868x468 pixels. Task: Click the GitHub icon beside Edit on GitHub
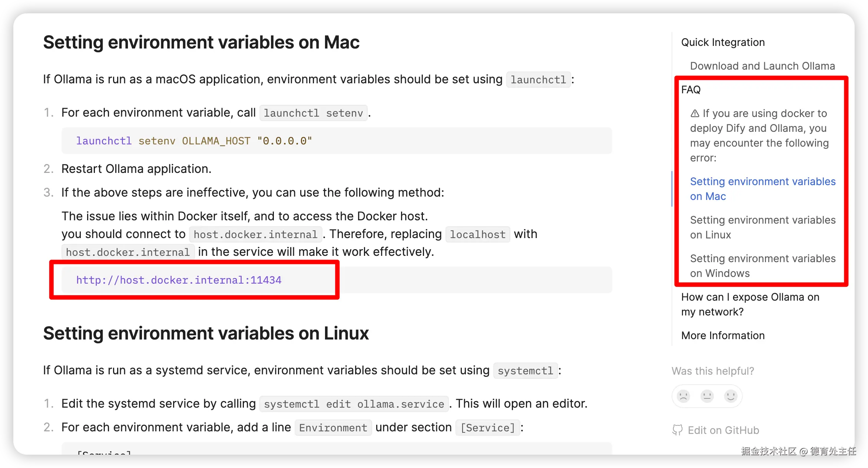click(677, 430)
